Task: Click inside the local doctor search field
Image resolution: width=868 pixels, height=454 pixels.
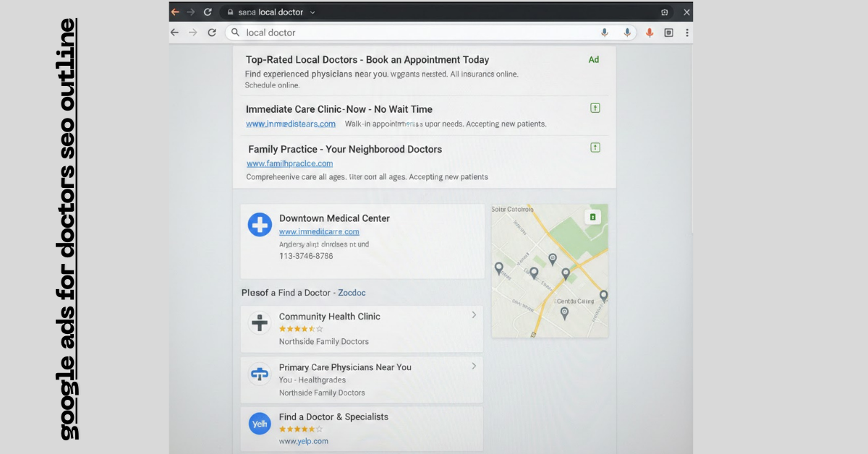Action: click(362, 33)
